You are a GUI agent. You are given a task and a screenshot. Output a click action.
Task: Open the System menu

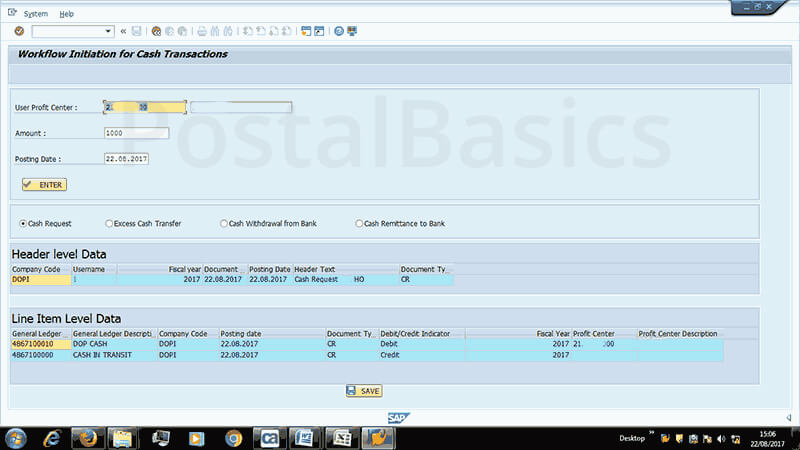pos(35,14)
